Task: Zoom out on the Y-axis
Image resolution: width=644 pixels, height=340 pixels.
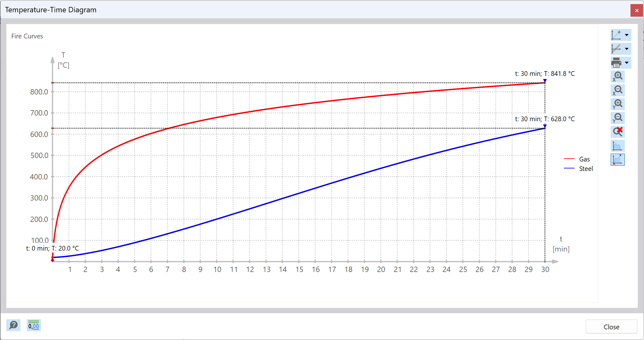Action: click(x=617, y=118)
